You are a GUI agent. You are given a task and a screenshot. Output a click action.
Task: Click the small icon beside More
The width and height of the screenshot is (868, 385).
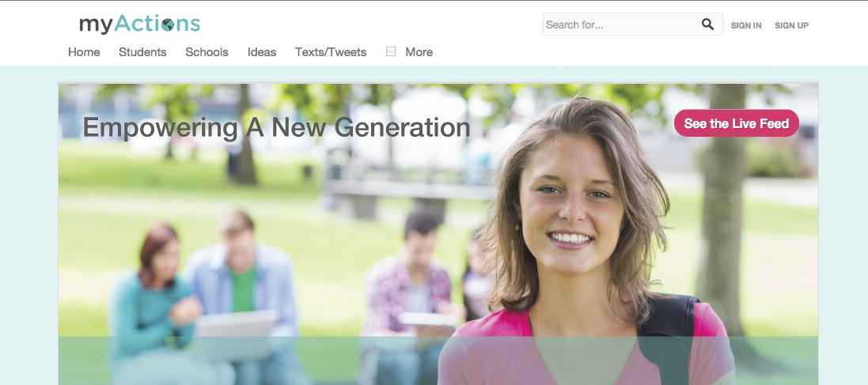(x=391, y=51)
